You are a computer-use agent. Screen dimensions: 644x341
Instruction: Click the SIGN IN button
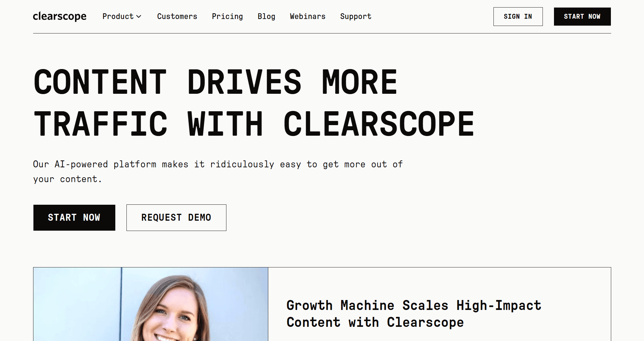pyautogui.click(x=518, y=17)
